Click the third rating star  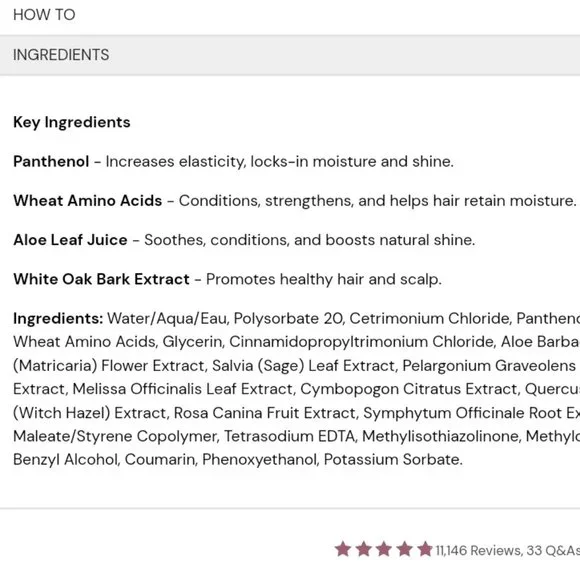(x=384, y=549)
